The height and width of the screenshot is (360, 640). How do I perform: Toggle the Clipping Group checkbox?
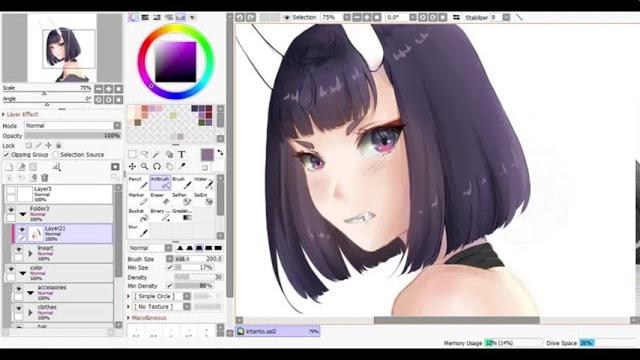(6, 155)
